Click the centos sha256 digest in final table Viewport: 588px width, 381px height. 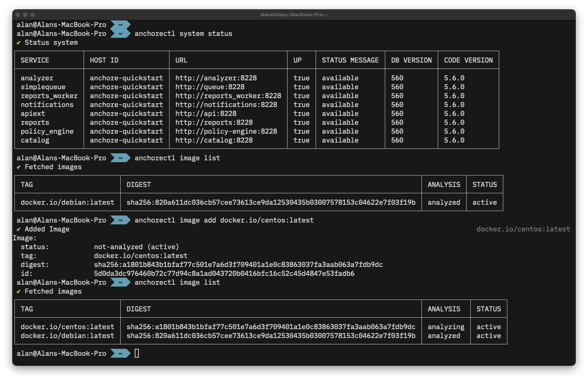pyautogui.click(x=271, y=327)
